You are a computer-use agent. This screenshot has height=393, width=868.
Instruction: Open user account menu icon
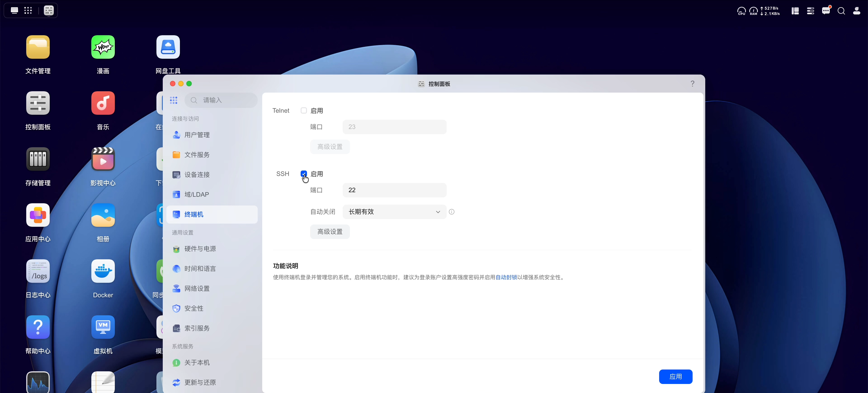856,11
